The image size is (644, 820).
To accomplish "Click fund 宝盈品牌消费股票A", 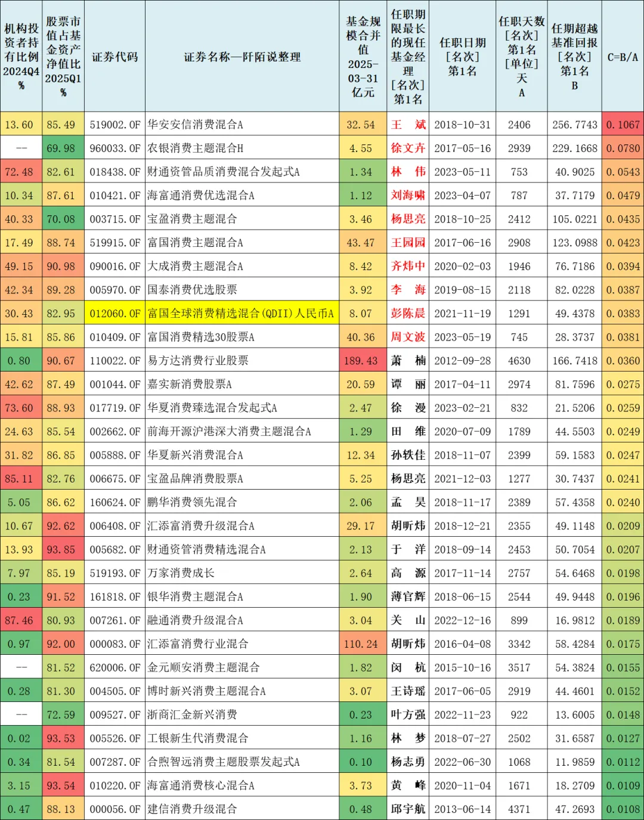I will 196,479.
